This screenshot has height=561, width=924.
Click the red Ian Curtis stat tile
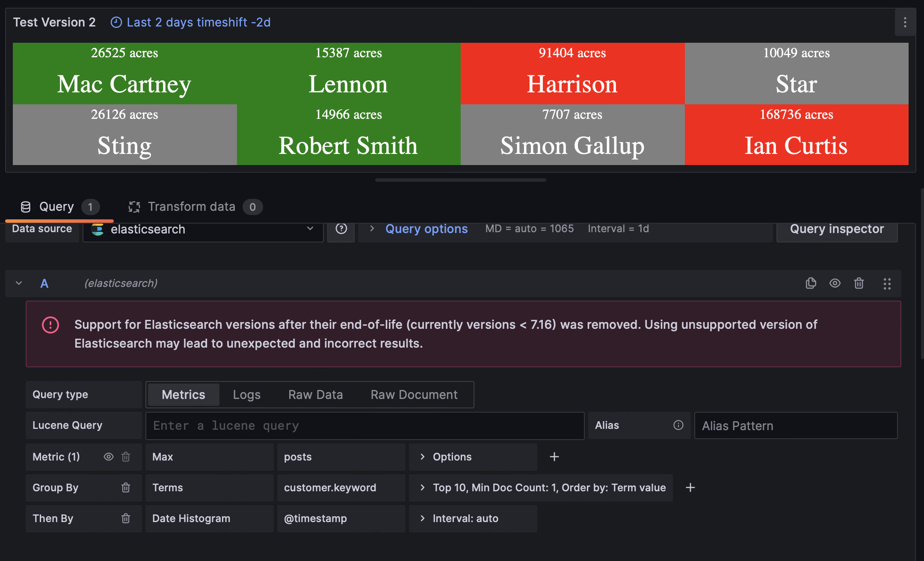[796, 135]
